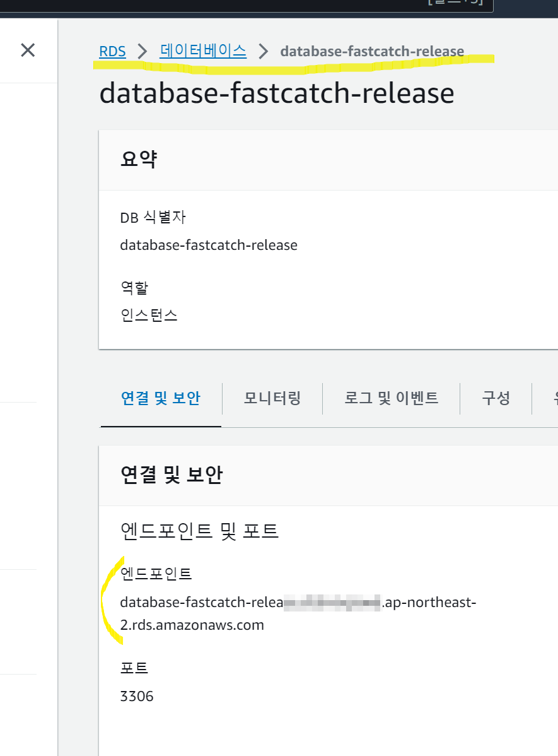The width and height of the screenshot is (558, 756).
Task: Go to 데이터베이스 breadcrumb link
Action: tap(203, 50)
